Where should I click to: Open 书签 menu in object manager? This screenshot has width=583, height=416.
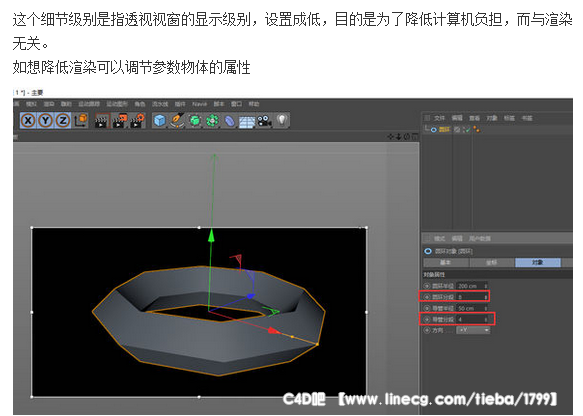(x=527, y=118)
